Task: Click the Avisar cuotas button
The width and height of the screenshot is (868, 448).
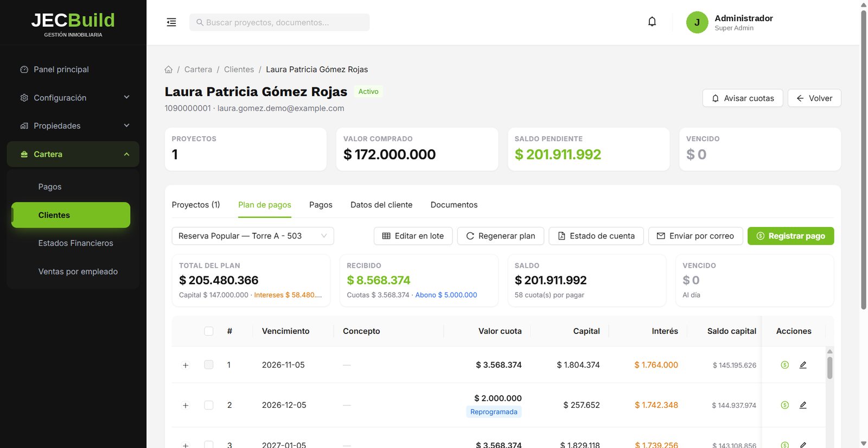Action: pyautogui.click(x=743, y=98)
